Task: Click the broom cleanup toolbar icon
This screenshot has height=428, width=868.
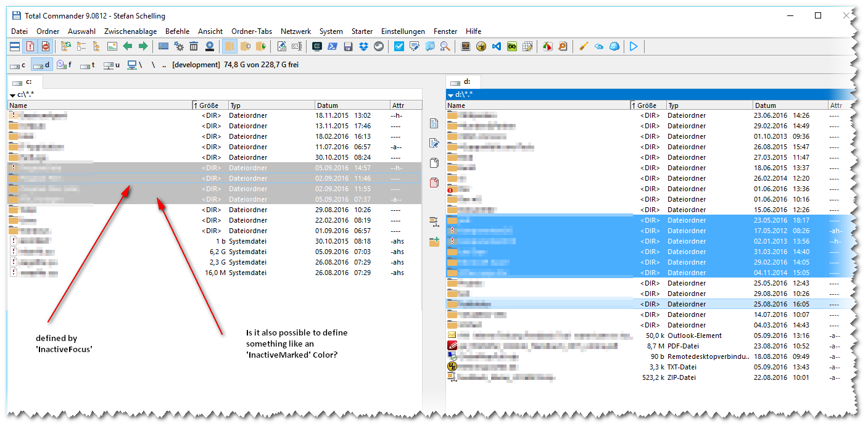Action: pyautogui.click(x=583, y=46)
